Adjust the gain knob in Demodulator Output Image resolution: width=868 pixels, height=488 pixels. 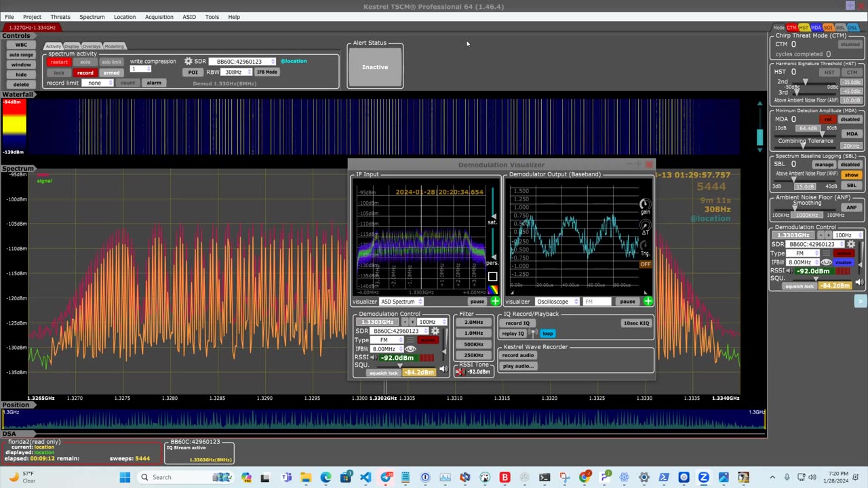tap(645, 204)
